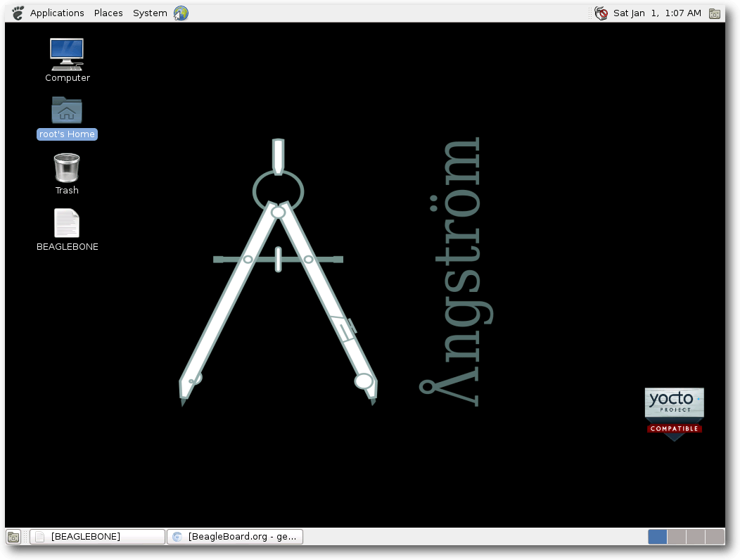Select the Computer desktop icon

67,54
